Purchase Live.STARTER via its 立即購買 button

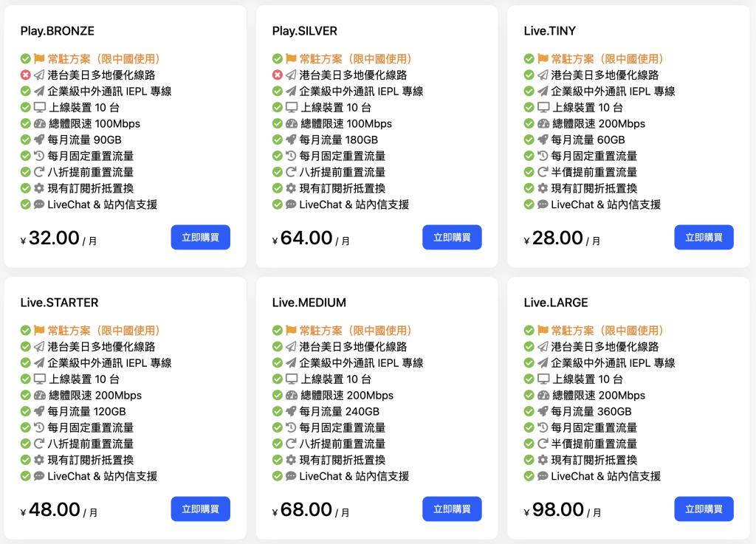(200, 509)
